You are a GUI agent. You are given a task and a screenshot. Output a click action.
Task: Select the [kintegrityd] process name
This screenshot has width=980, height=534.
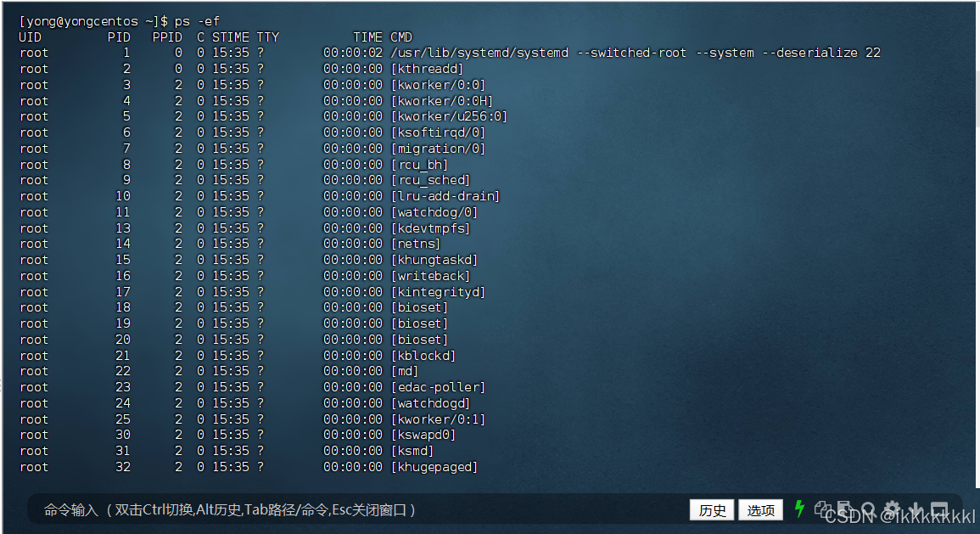[438, 292]
